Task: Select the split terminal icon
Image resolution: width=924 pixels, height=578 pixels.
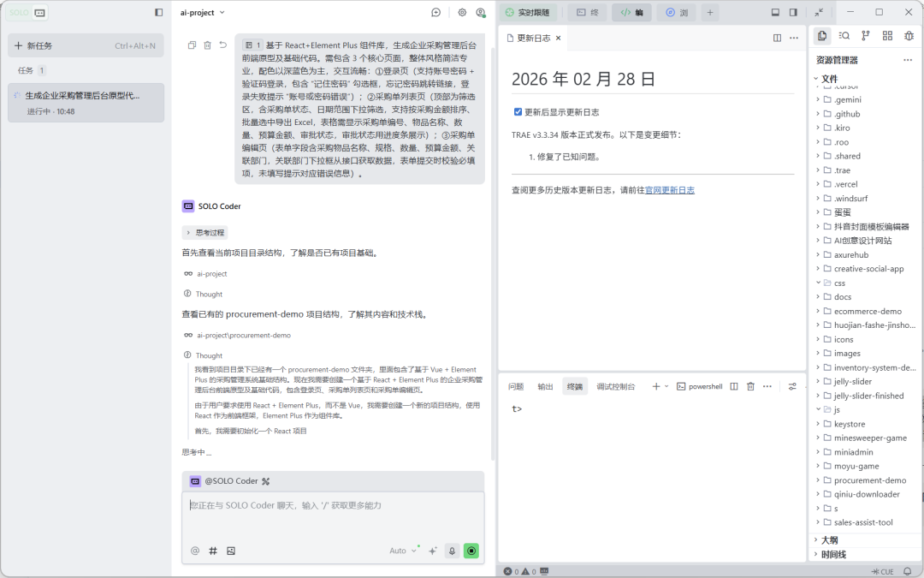Action: pyautogui.click(x=734, y=386)
